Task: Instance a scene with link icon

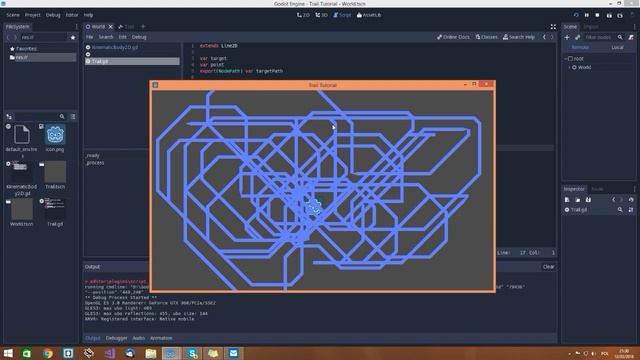Action: [578, 37]
